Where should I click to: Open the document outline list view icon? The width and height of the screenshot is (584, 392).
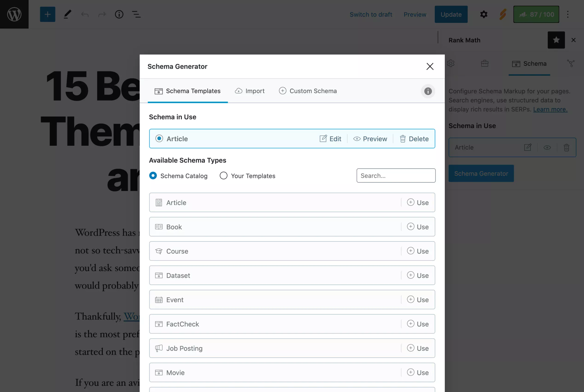pyautogui.click(x=136, y=14)
